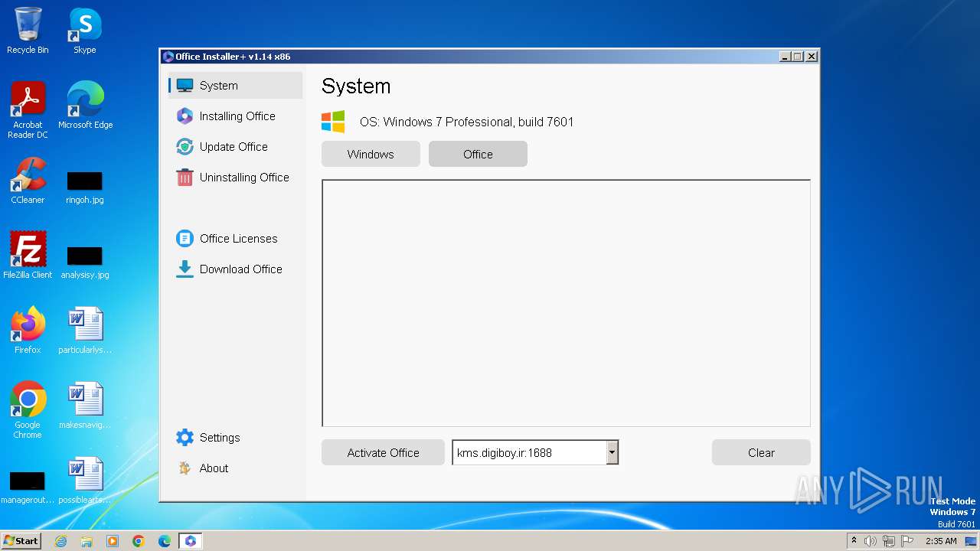The image size is (980, 551).
Task: Click the Windows button
Action: tap(371, 154)
